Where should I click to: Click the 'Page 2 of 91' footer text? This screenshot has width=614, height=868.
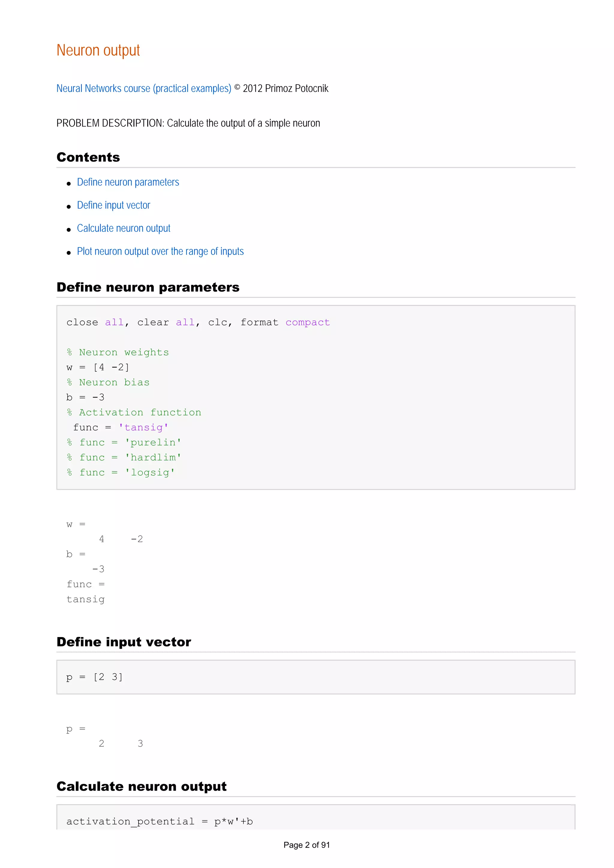306,845
